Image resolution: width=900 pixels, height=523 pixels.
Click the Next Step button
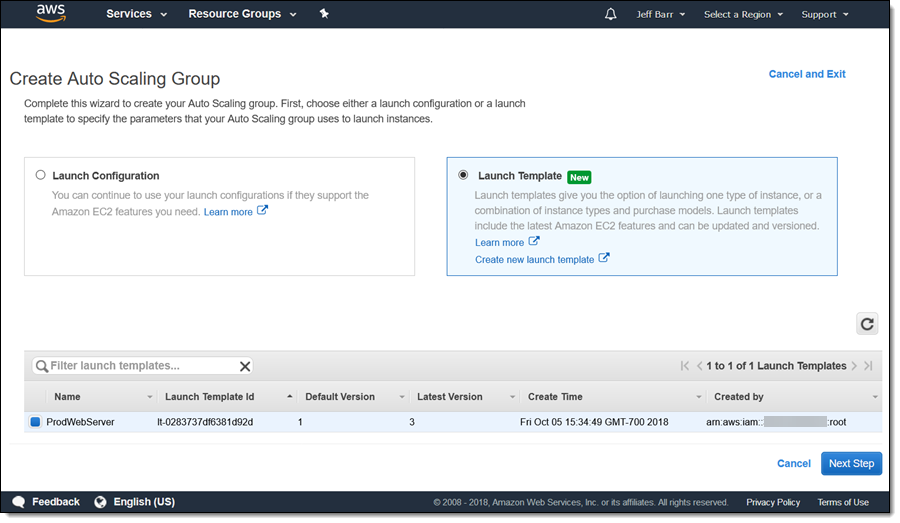851,463
